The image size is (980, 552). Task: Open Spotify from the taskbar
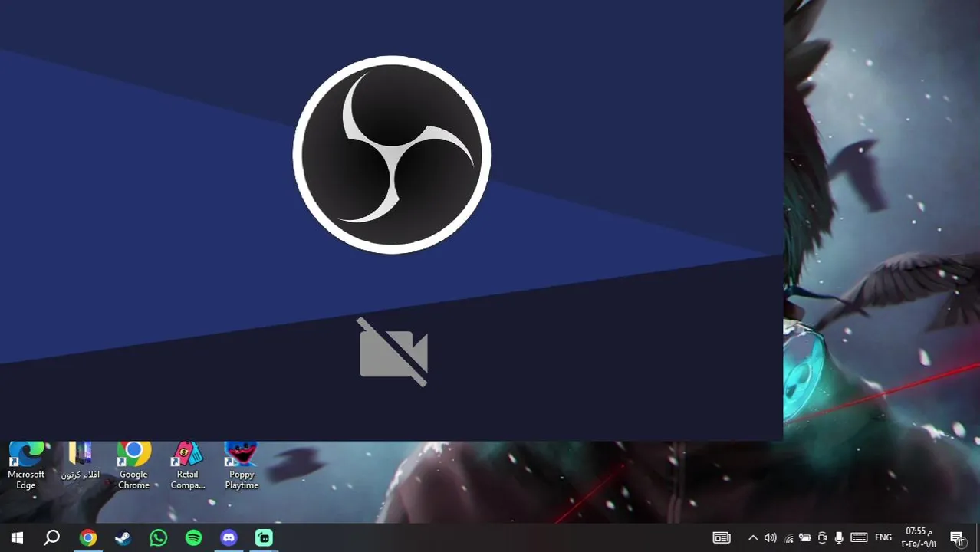point(193,537)
